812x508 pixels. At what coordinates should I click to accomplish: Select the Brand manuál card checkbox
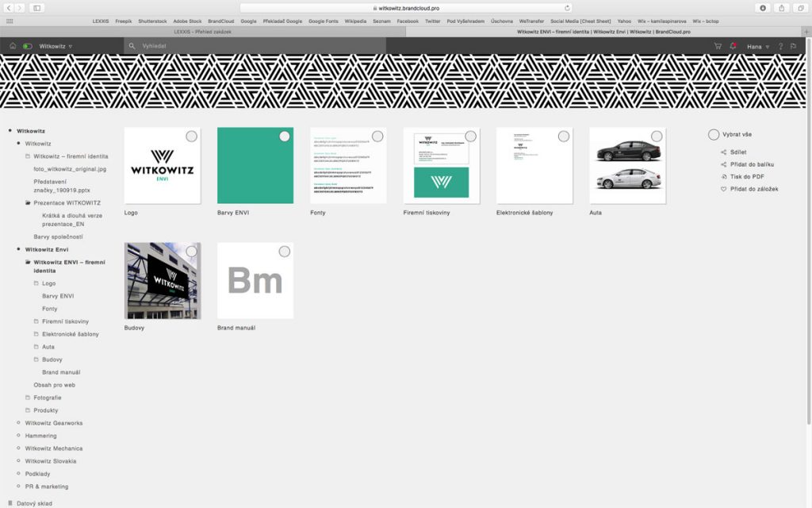[x=285, y=252]
